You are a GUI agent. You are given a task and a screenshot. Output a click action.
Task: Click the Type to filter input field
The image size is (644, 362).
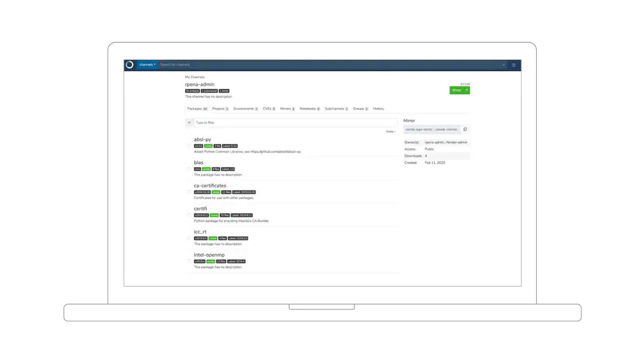296,122
